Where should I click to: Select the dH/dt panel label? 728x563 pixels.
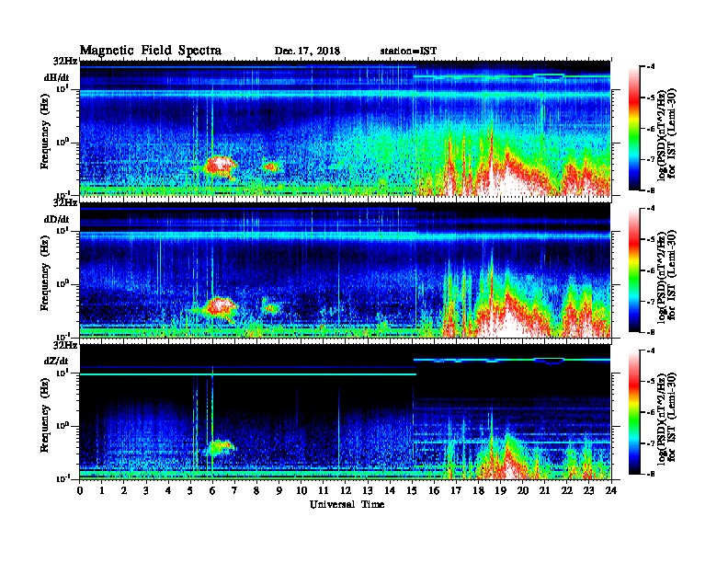click(57, 77)
